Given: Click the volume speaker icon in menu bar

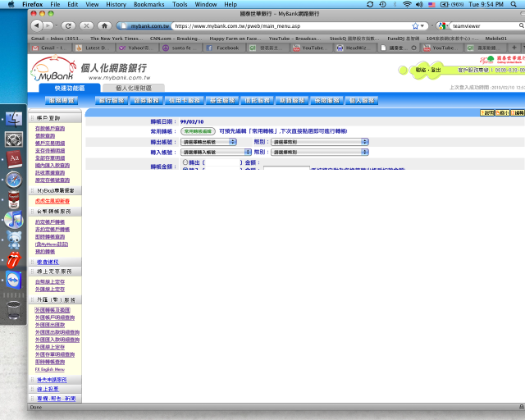Looking at the screenshot, I should click(x=419, y=4).
